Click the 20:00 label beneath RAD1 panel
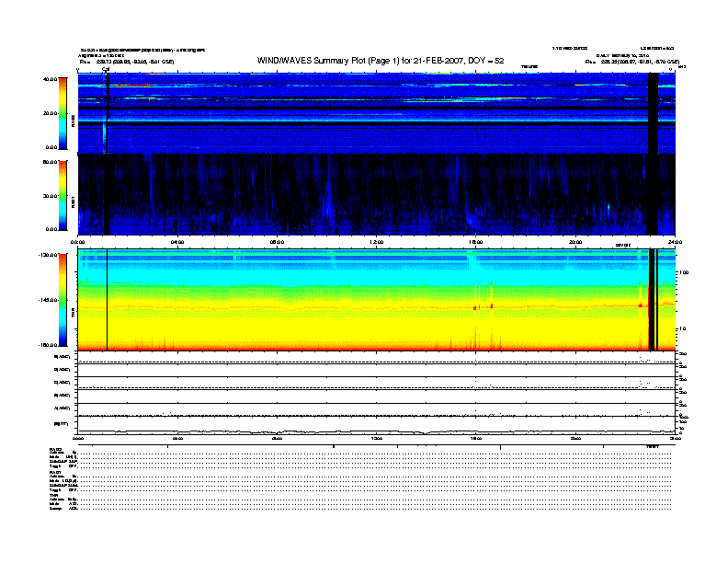Screen dimensions: 728x563 [575, 242]
